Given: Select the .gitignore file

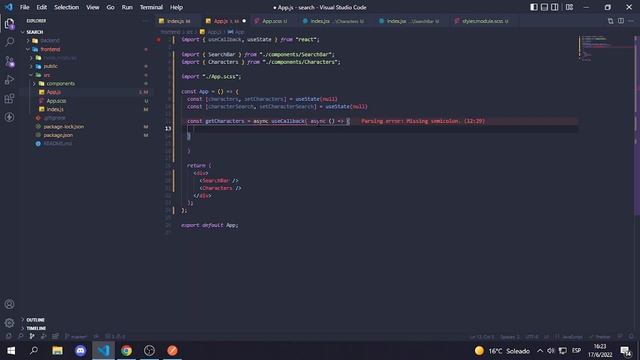Looking at the screenshot, I should 54,118.
